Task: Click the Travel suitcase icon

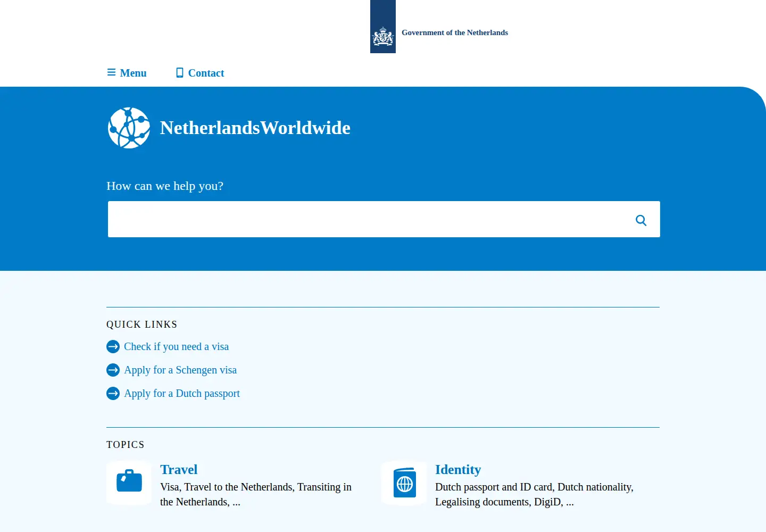Action: (129, 483)
